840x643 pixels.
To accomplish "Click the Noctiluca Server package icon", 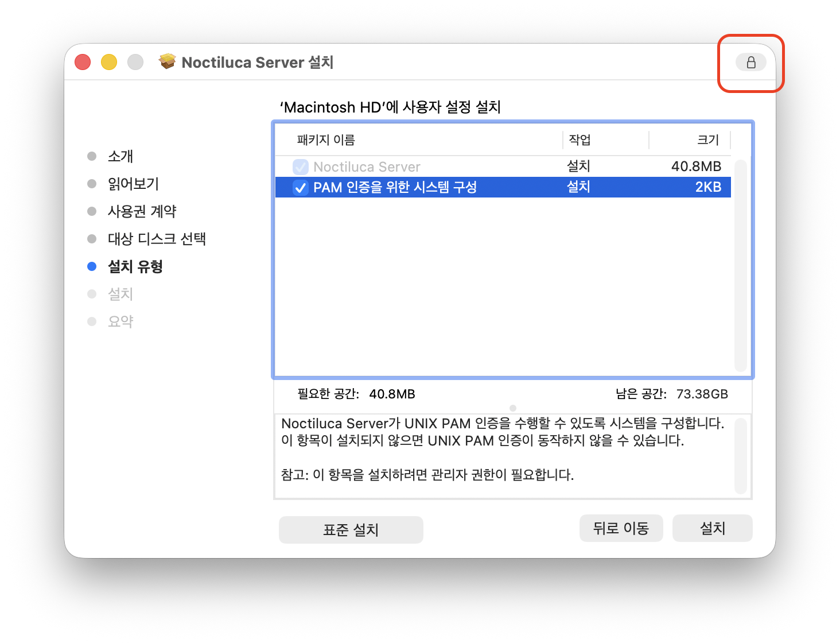I will [167, 61].
